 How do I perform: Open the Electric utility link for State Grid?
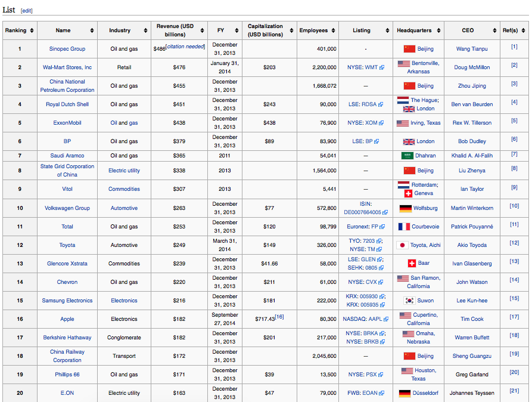click(124, 171)
